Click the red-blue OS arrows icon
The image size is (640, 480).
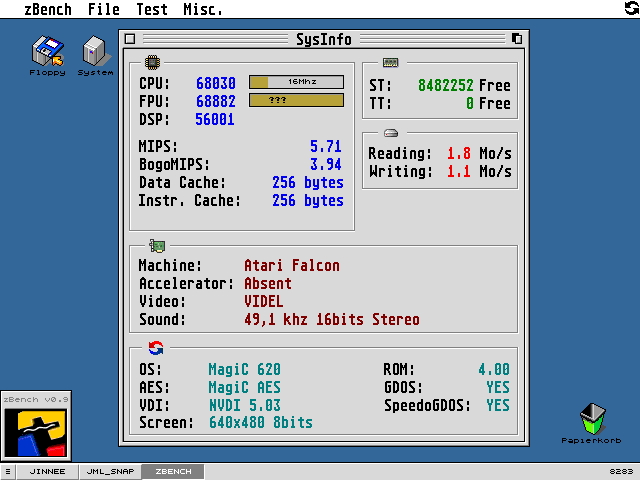pyautogui.click(x=156, y=348)
